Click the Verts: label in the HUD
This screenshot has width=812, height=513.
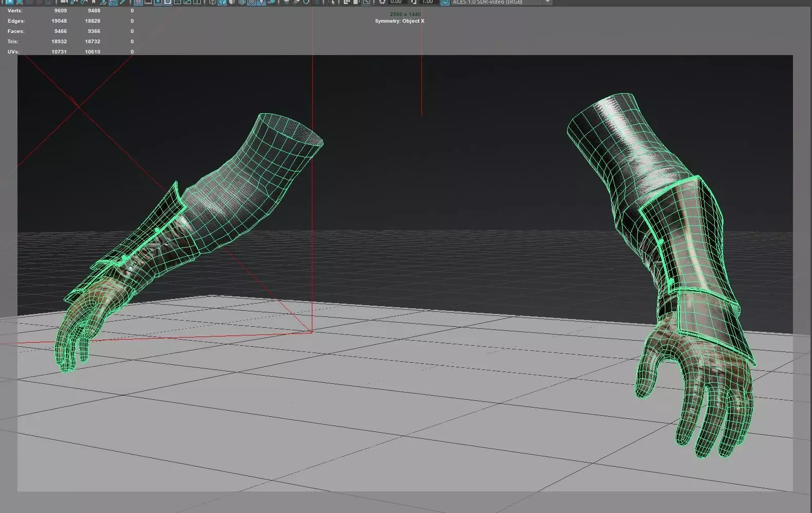coord(15,11)
